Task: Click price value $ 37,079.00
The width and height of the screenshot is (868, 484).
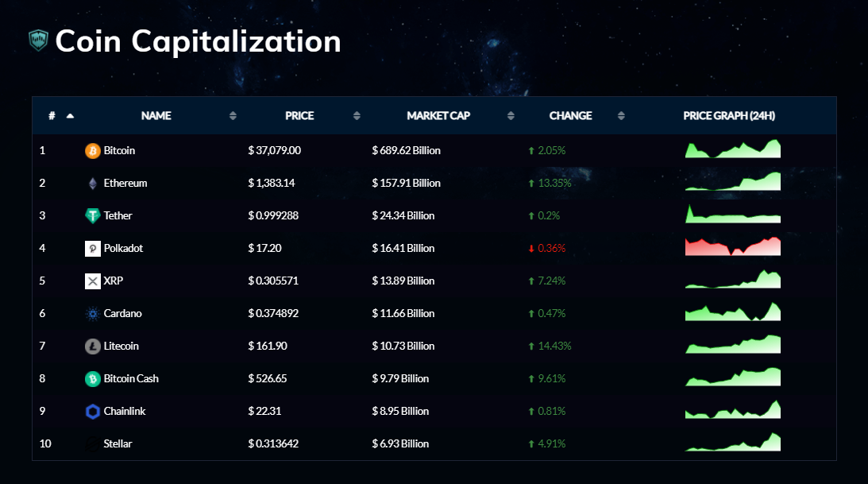Action: point(275,151)
